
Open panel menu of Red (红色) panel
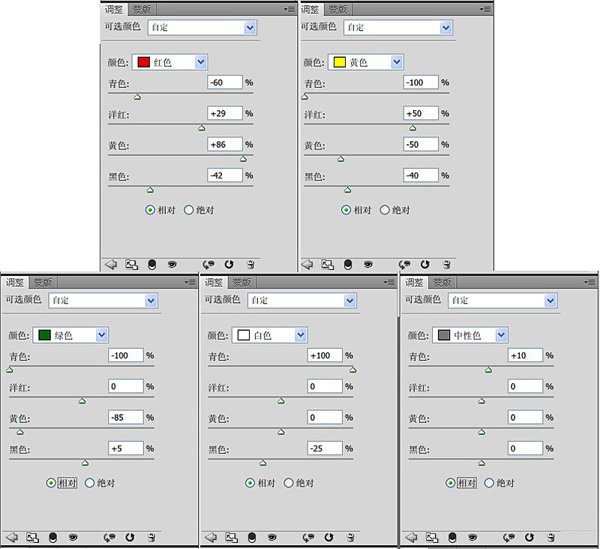(290, 9)
